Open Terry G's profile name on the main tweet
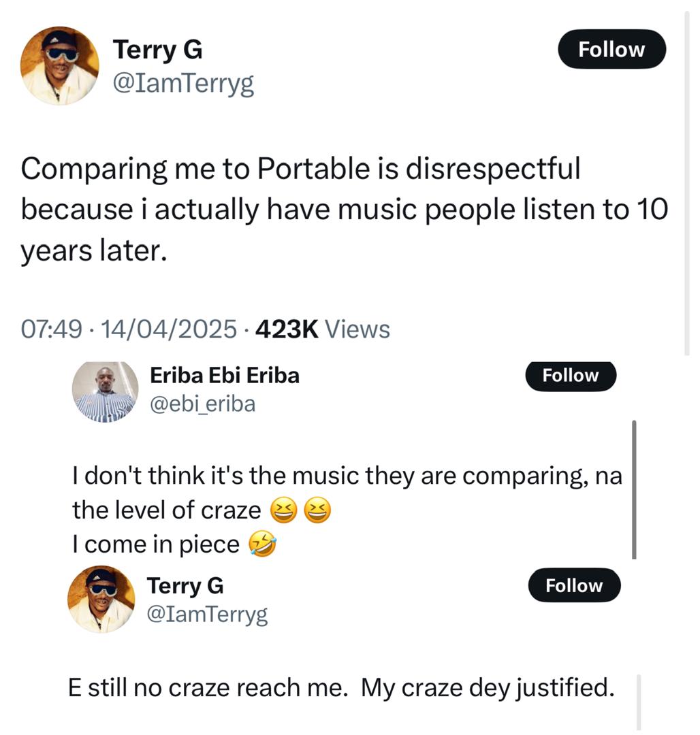This screenshot has width=700, height=735. click(x=157, y=50)
